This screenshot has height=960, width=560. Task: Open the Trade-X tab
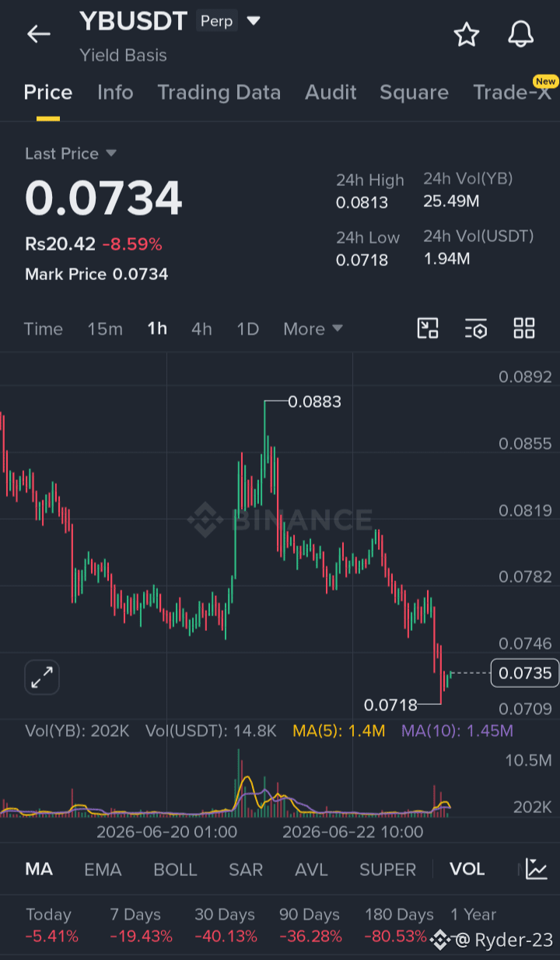tap(512, 93)
